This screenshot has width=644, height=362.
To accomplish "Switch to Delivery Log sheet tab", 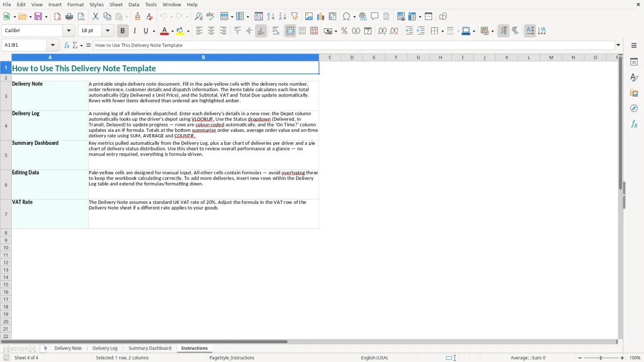I will (105, 349).
